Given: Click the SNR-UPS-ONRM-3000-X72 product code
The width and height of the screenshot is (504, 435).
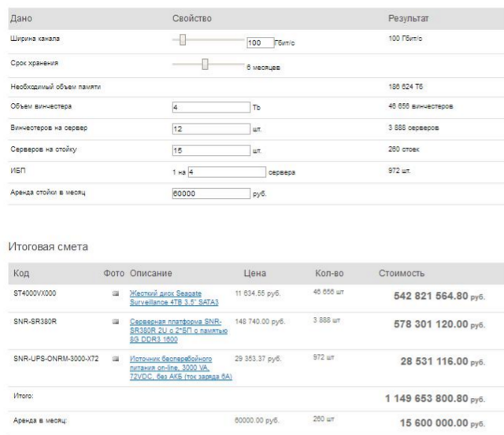Looking at the screenshot, I should tap(56, 358).
